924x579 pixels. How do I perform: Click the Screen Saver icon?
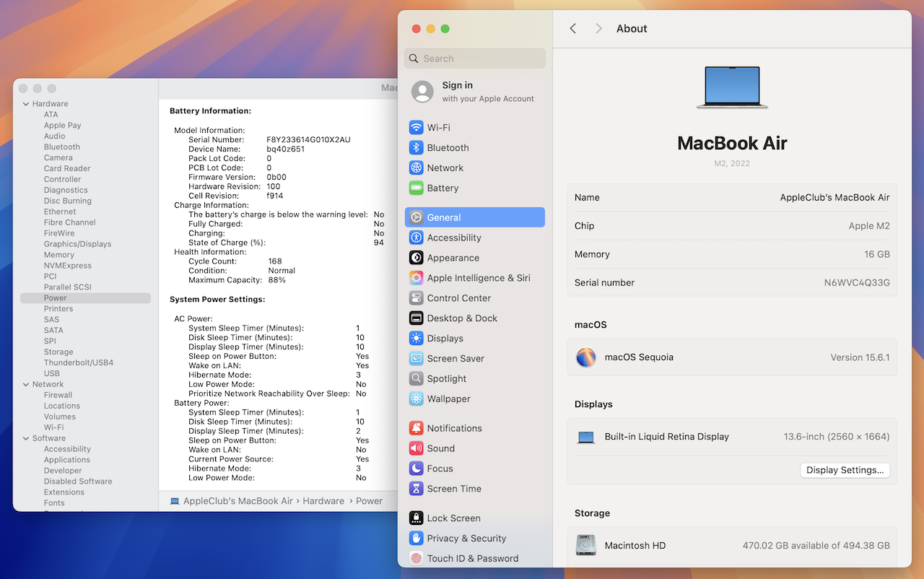416,359
